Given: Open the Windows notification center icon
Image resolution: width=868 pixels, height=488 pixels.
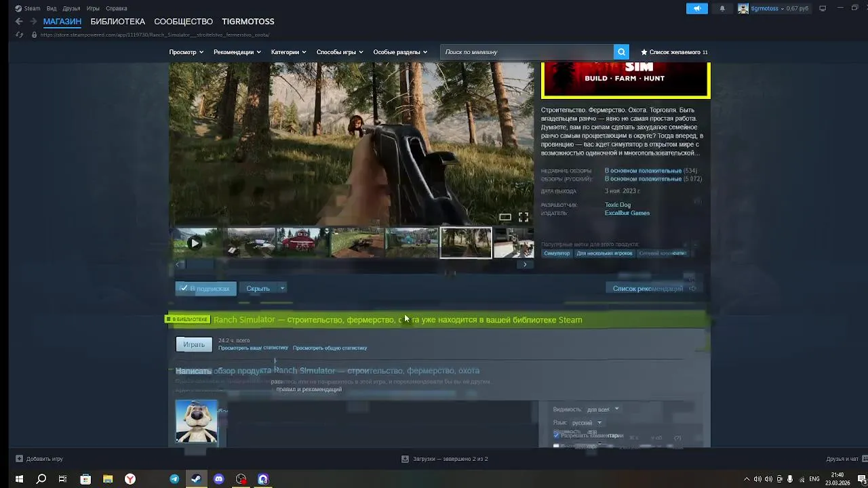Looking at the screenshot, I should pyautogui.click(x=862, y=479).
